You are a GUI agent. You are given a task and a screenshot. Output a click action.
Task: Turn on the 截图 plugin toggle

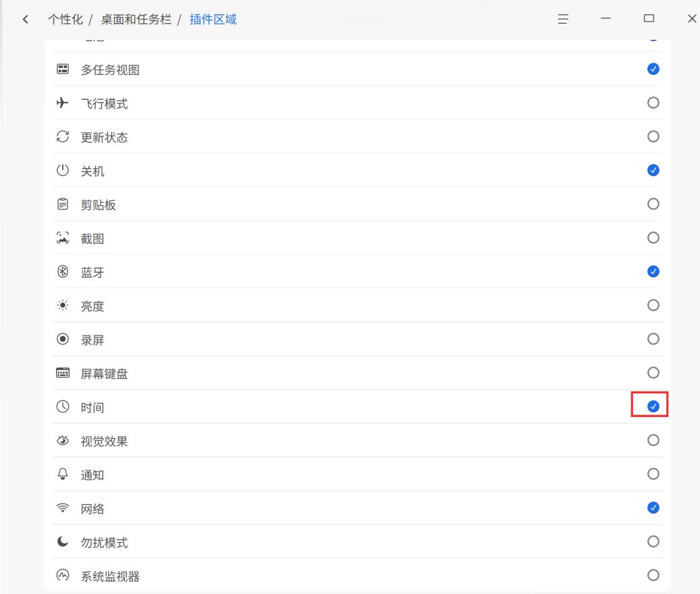tap(653, 238)
